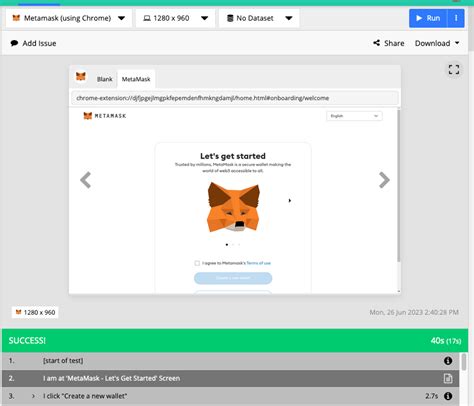Select step 1 start of test
This screenshot has height=406, width=474.
230,361
